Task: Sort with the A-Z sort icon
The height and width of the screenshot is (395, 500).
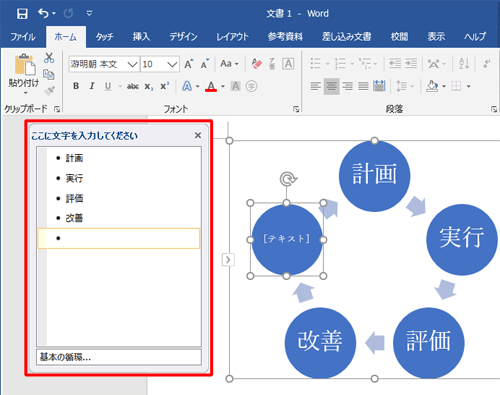Action: pyautogui.click(x=464, y=63)
